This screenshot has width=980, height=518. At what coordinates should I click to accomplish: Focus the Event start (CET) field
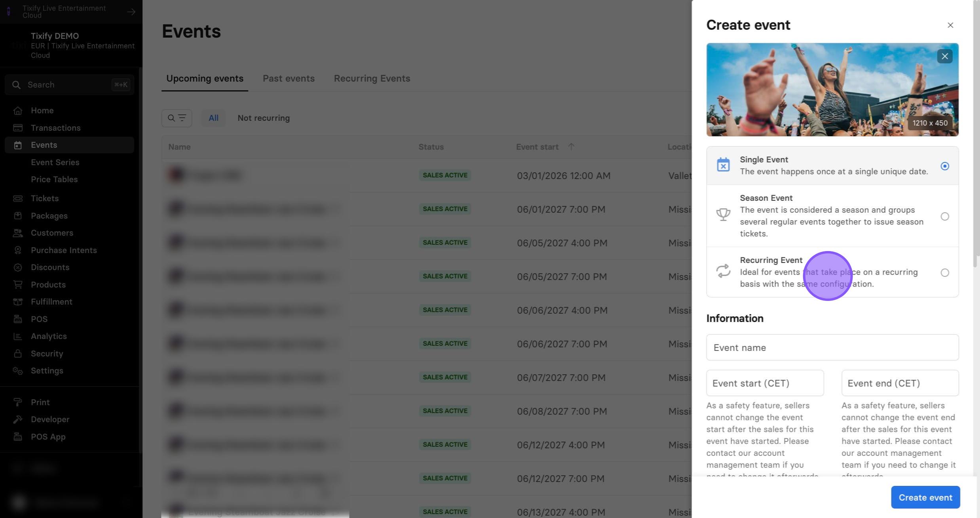coord(765,383)
